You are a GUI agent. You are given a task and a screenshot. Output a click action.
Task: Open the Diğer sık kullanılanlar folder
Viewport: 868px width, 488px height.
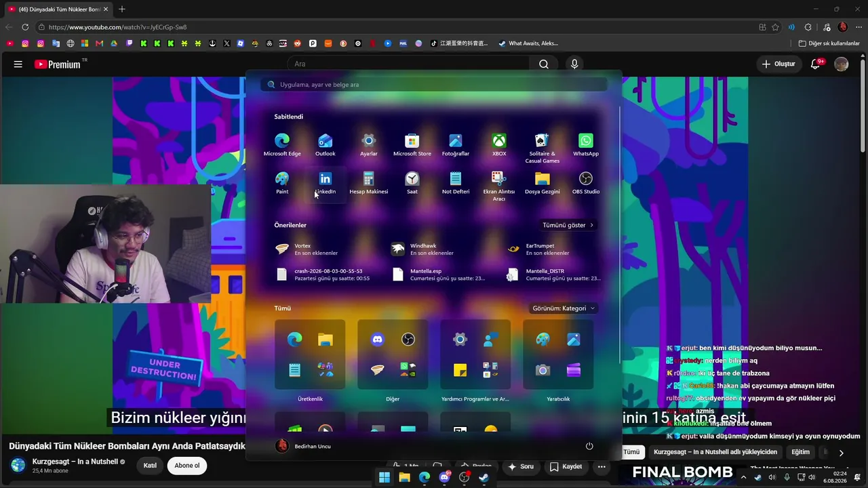coord(829,43)
